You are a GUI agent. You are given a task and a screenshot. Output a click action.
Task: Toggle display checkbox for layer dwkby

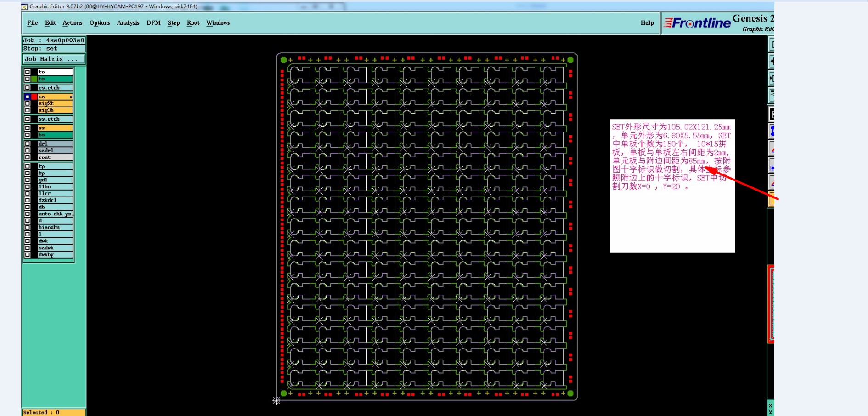[x=28, y=254]
